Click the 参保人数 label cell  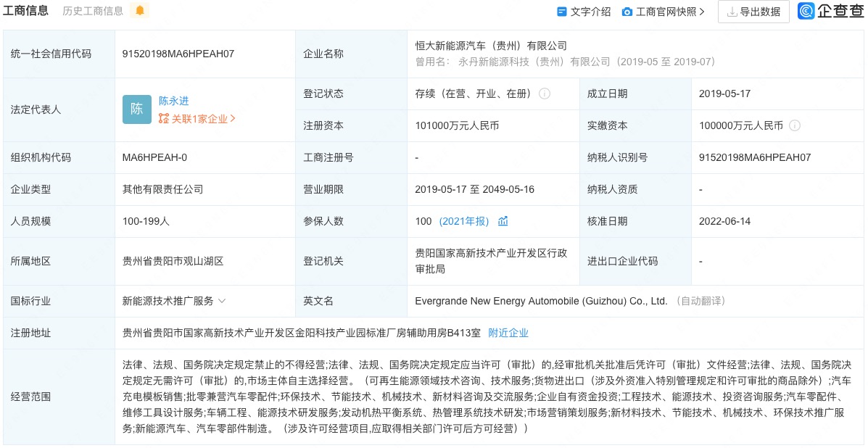352,221
